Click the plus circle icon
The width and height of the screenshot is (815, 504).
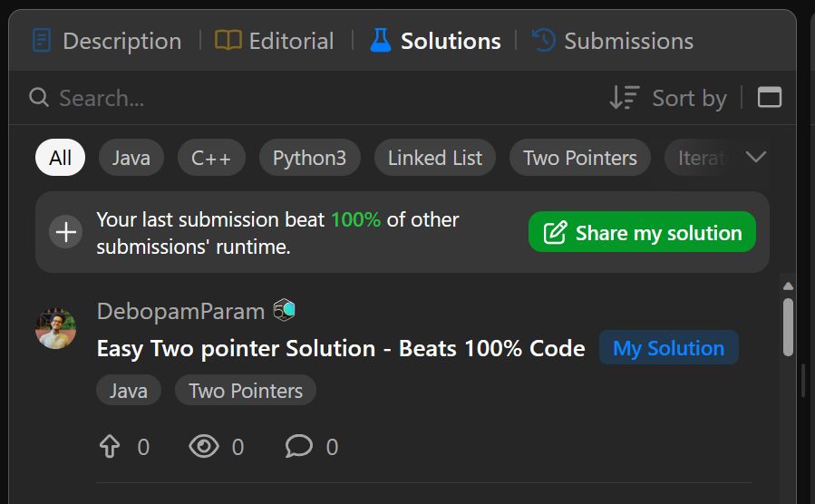pyautogui.click(x=66, y=232)
